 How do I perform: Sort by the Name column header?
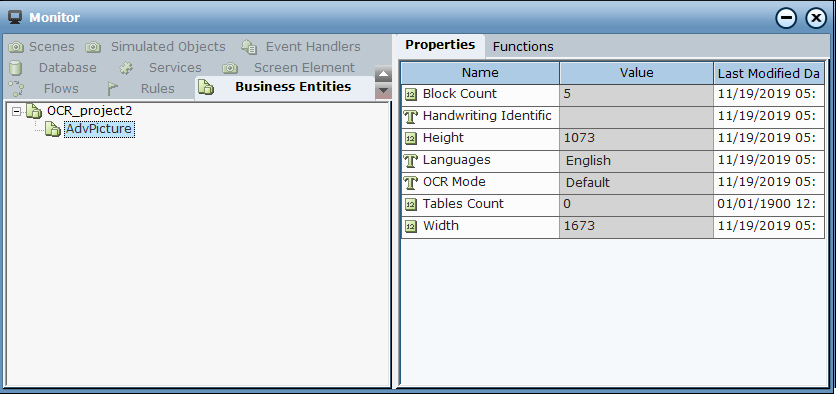480,73
